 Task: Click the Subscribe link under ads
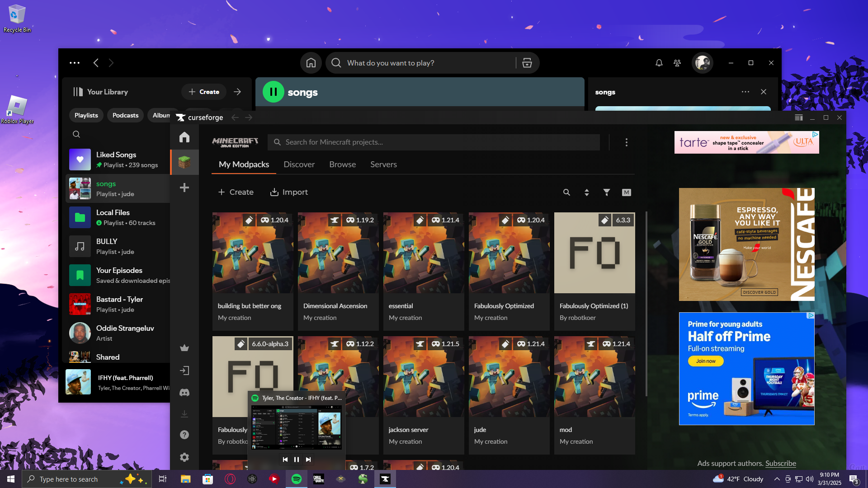(780, 463)
